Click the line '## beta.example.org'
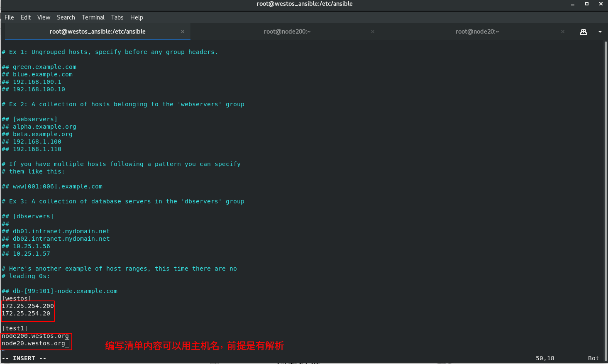This screenshot has width=608, height=364. (37, 134)
